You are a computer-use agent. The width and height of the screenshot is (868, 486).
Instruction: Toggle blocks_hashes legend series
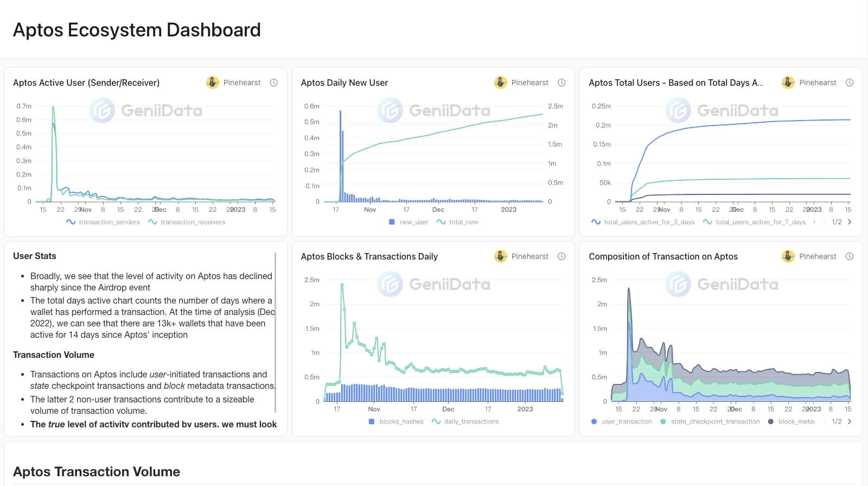pos(396,421)
